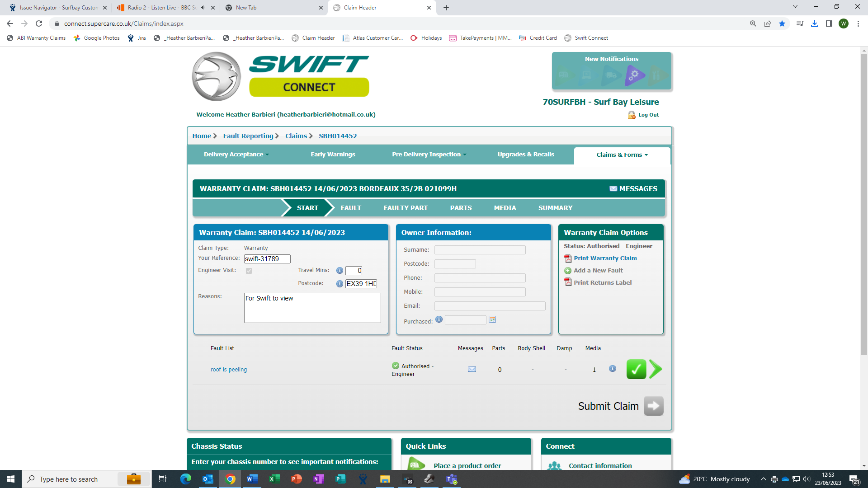Click the Media info icon in fault row

click(612, 369)
